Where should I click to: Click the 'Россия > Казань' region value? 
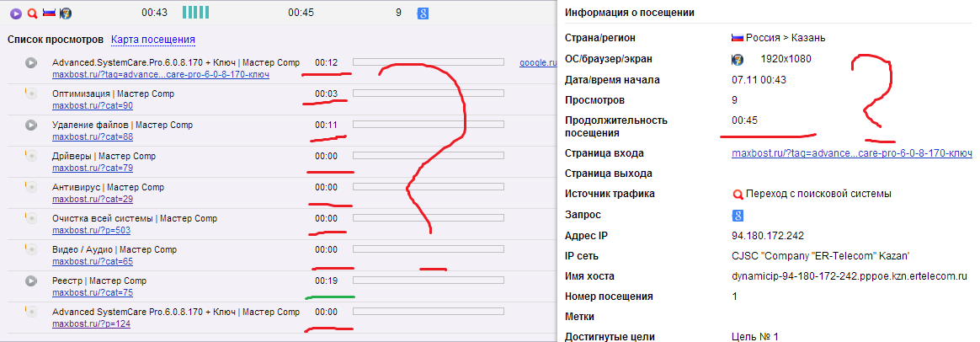point(786,38)
